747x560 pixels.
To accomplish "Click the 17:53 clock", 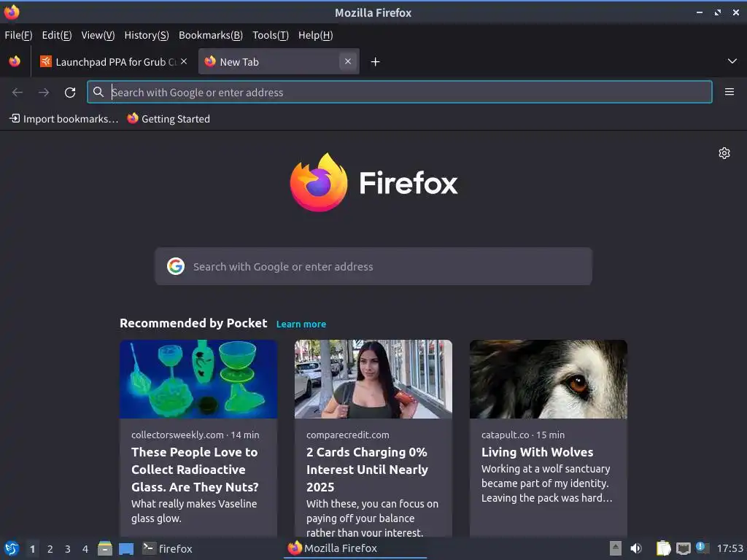I will tap(729, 548).
